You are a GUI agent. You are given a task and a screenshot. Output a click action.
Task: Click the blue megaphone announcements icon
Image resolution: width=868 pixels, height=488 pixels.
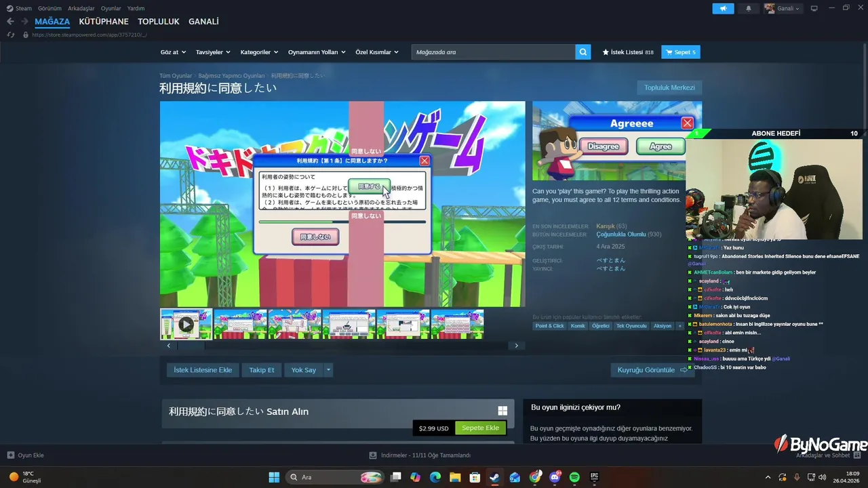click(723, 8)
